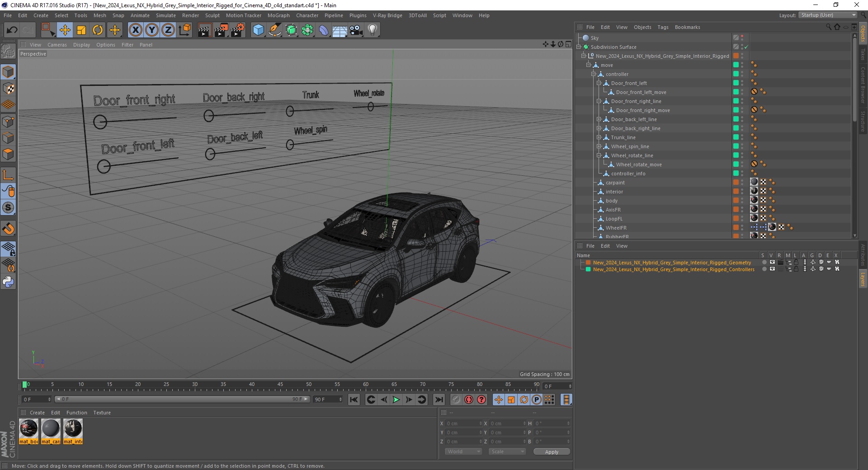Go to end of timeline
The image size is (868, 470).
coord(439,399)
